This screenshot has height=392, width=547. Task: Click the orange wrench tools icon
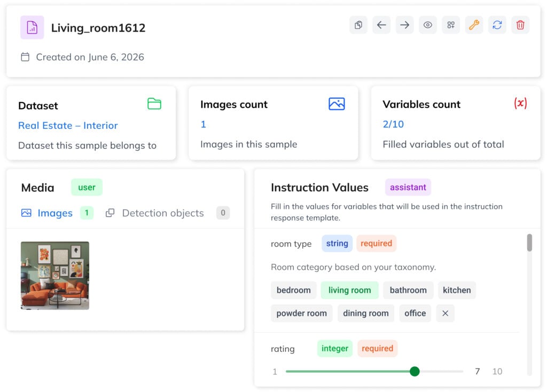pyautogui.click(x=474, y=25)
